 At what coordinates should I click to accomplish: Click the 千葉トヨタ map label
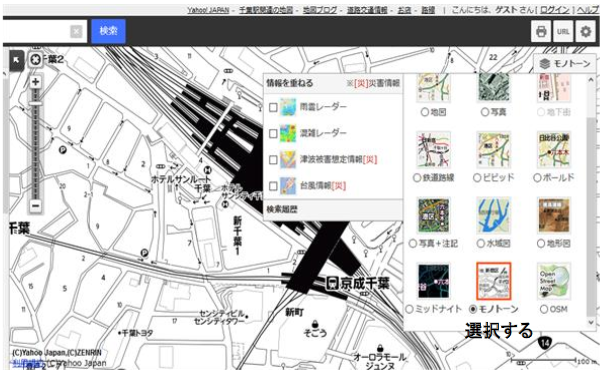137,333
